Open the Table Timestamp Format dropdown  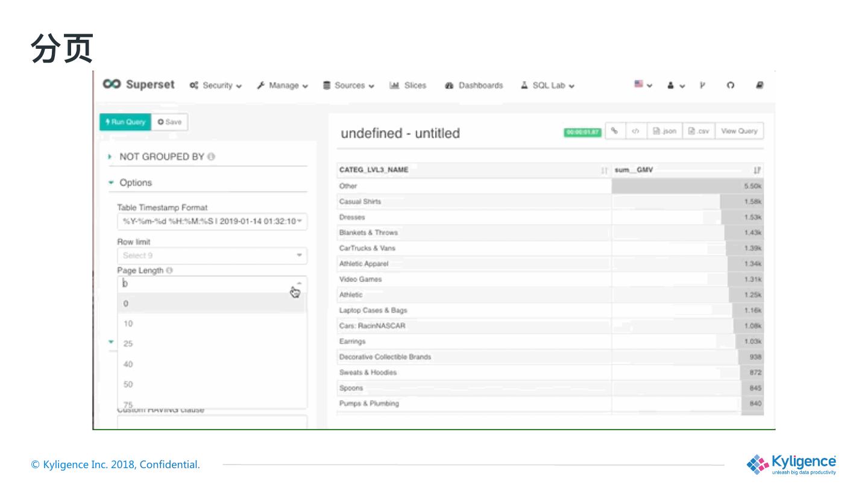(212, 221)
